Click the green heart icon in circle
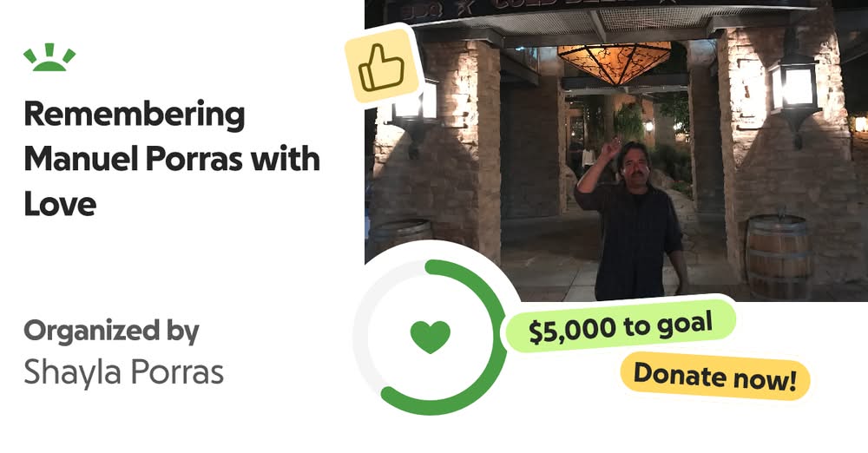Image resolution: width=868 pixels, height=453 pixels. [431, 337]
